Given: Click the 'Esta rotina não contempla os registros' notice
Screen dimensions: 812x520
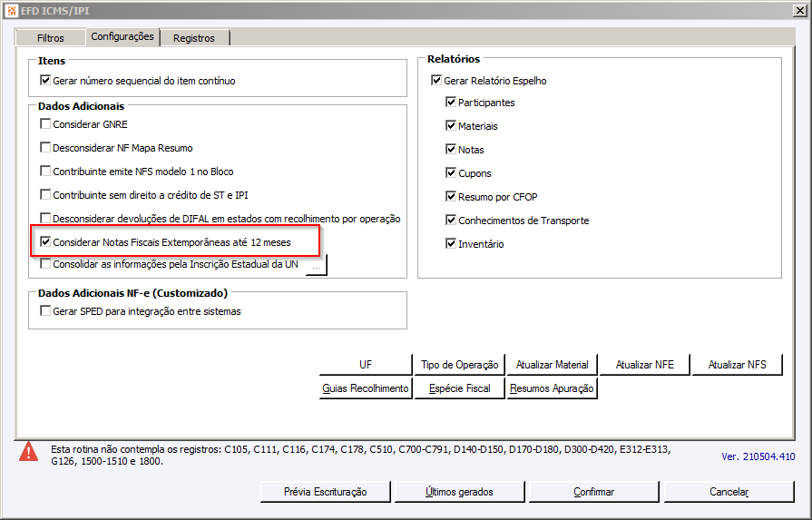Looking at the screenshot, I should click(360, 456).
